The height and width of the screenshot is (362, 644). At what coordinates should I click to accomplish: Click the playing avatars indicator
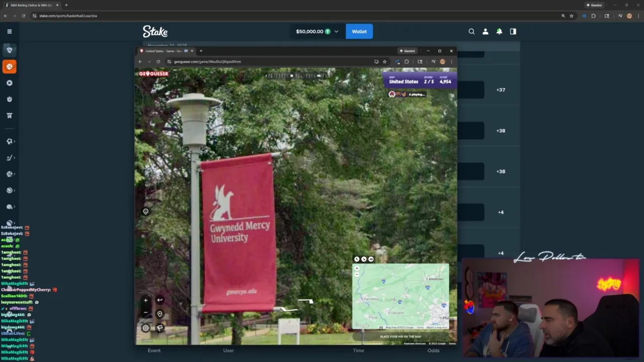[408, 94]
